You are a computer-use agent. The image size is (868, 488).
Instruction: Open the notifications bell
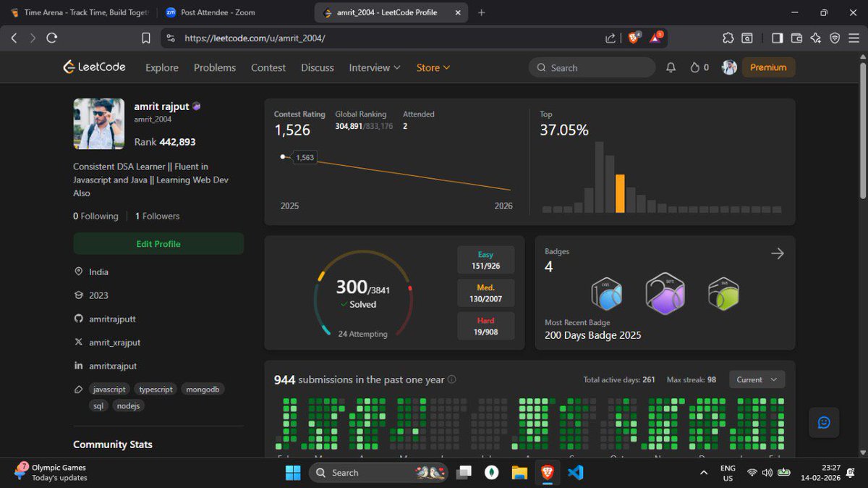pyautogui.click(x=671, y=67)
